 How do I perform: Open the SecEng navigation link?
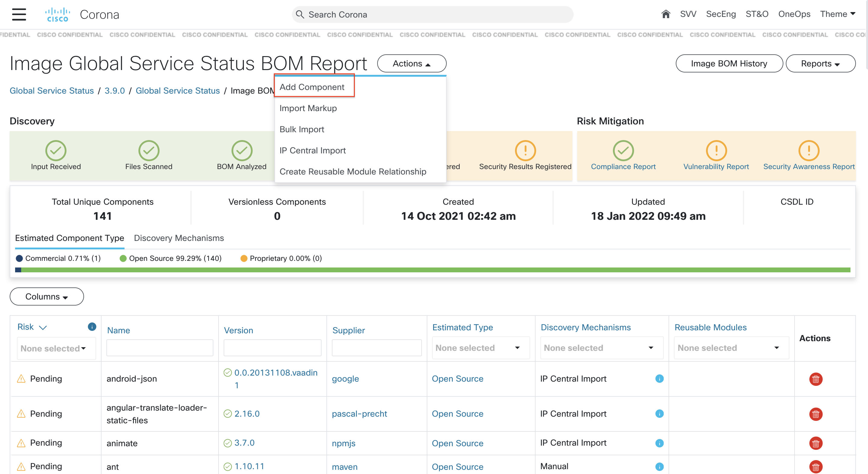click(721, 14)
